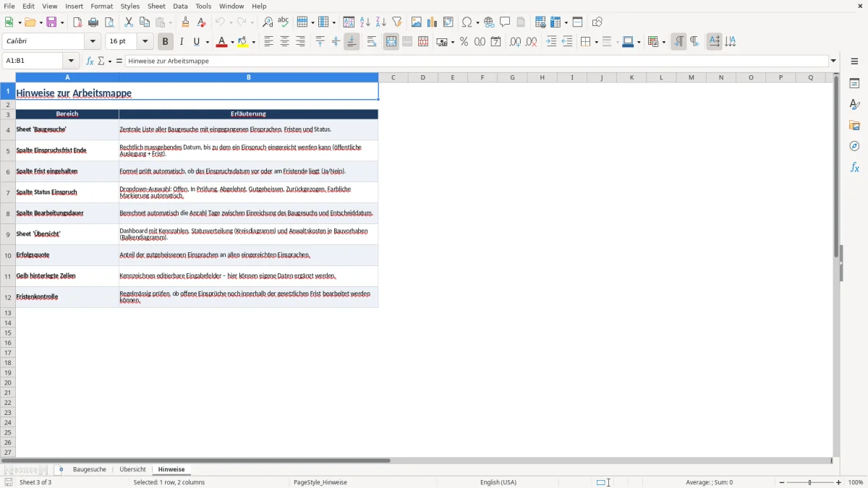Click the Export as PDF icon

pyautogui.click(x=77, y=22)
